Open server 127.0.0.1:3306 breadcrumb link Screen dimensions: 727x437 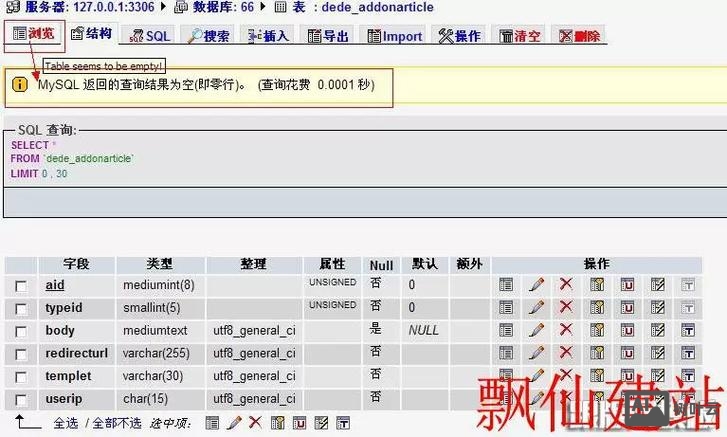point(90,7)
